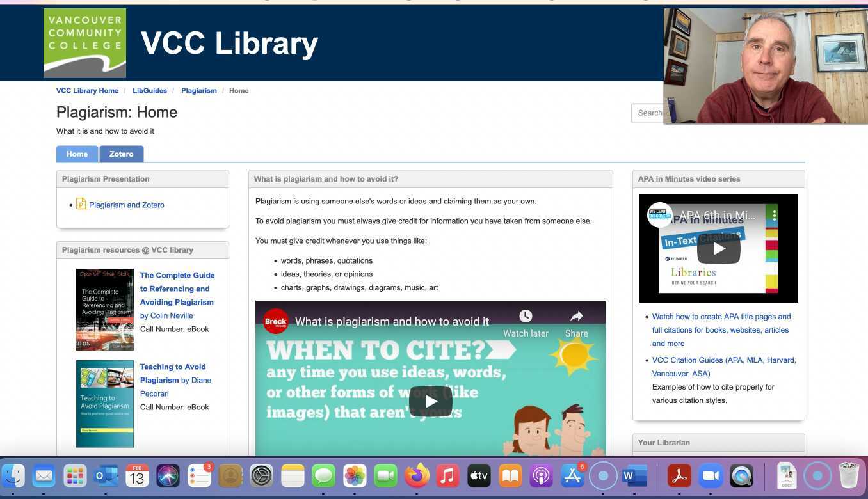Screen dimensions: 868x499
Task: Select the Home tab
Action: point(77,154)
